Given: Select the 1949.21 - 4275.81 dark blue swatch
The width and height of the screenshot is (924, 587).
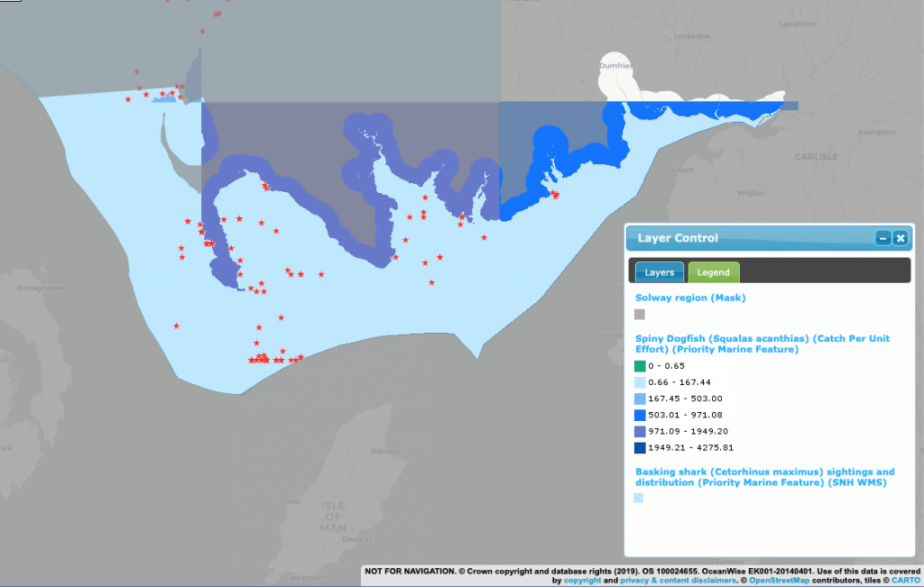Looking at the screenshot, I should pos(640,447).
